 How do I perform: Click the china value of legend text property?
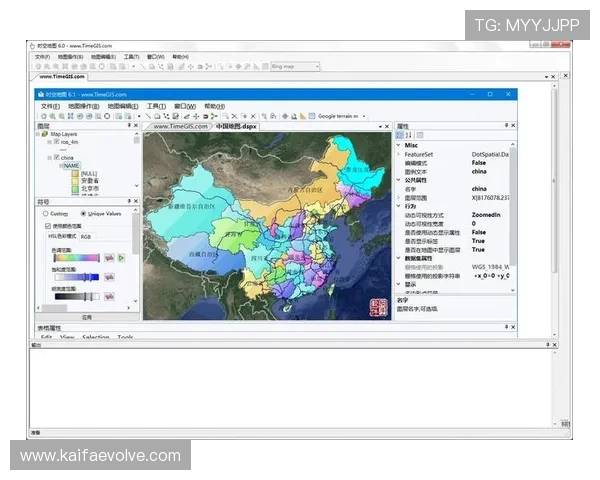(x=479, y=171)
